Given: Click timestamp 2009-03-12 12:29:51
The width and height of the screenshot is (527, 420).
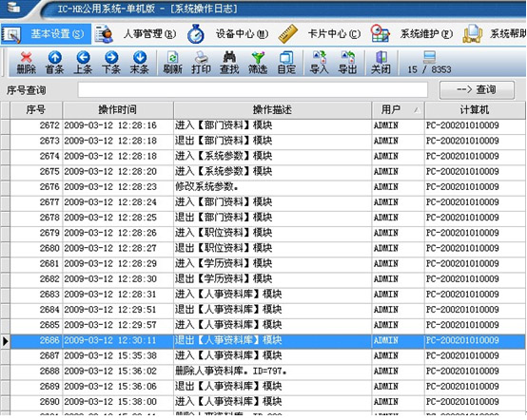Looking at the screenshot, I should pos(110,310).
